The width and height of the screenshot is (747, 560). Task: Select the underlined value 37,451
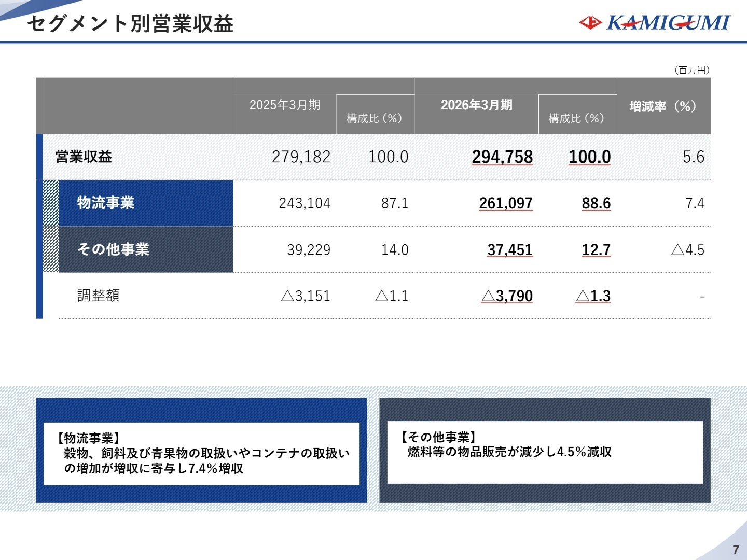510,249
